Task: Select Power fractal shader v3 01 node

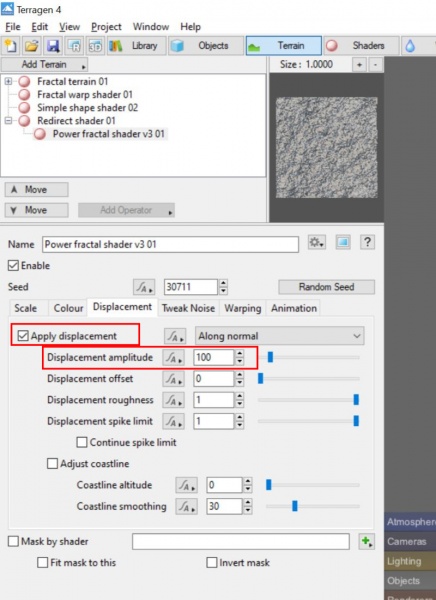Action: (108, 134)
